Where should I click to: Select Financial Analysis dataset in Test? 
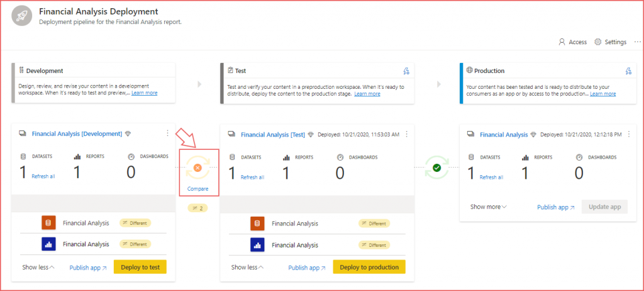click(x=295, y=224)
